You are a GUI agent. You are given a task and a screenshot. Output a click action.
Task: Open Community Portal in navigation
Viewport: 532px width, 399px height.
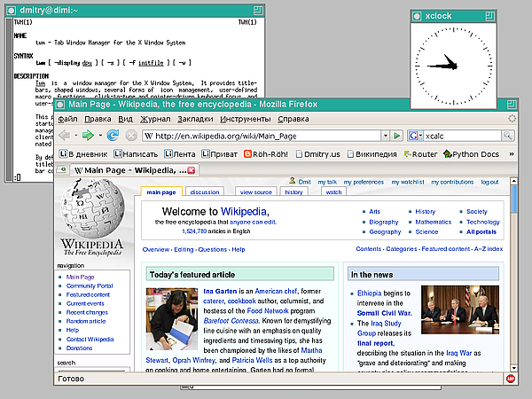click(90, 286)
